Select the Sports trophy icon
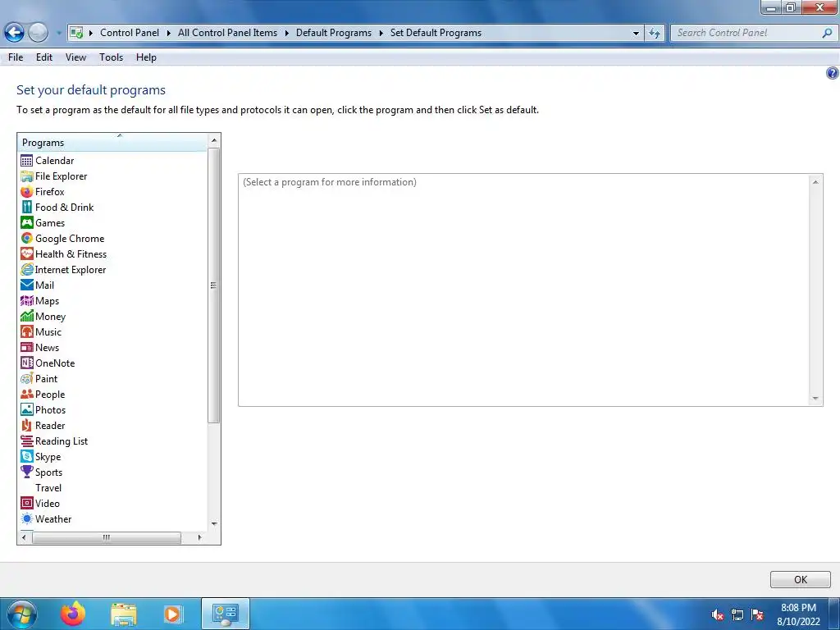840x630 pixels. pos(26,472)
